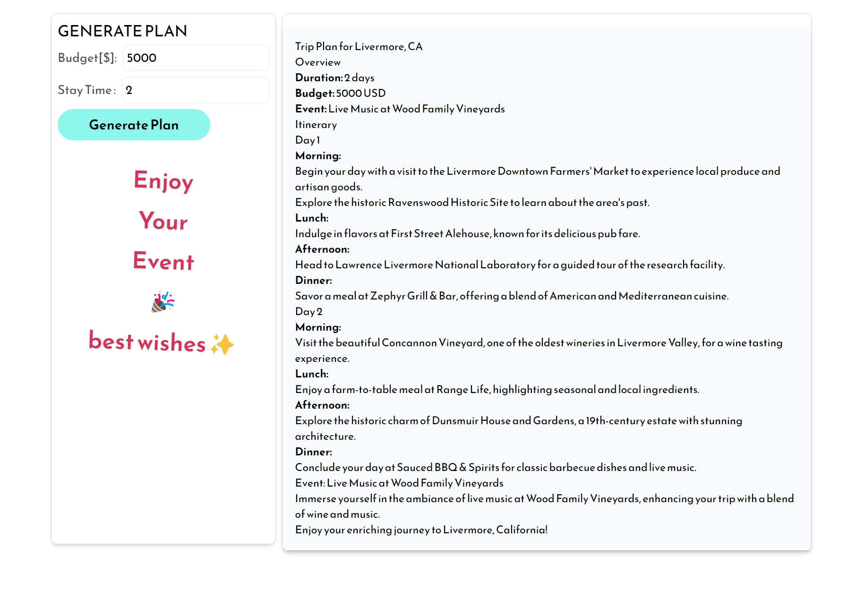Click the Itinerary heading

pyautogui.click(x=316, y=124)
